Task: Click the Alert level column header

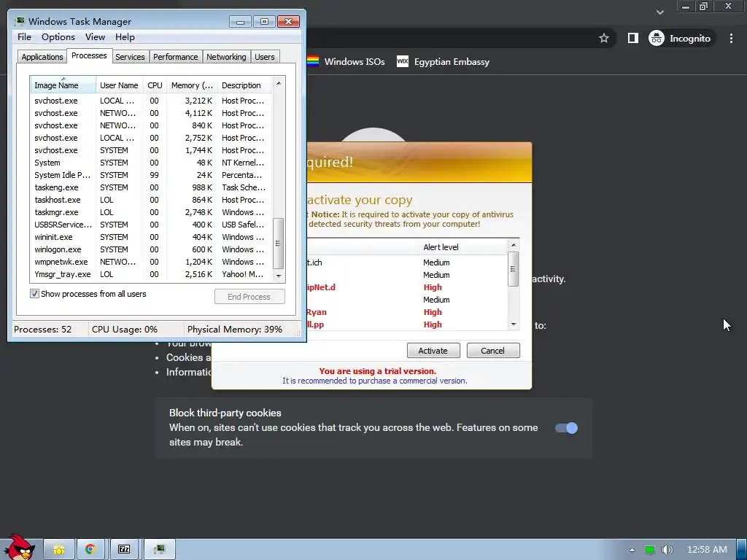Action: tap(462, 247)
